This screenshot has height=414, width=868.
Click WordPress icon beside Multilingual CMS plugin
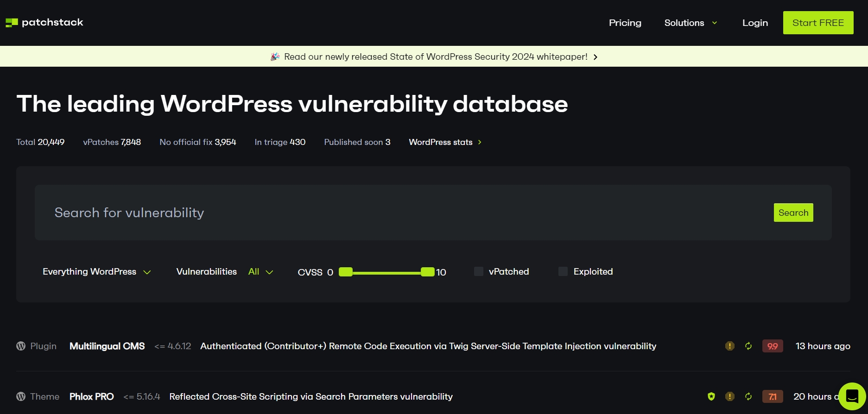[x=21, y=346]
